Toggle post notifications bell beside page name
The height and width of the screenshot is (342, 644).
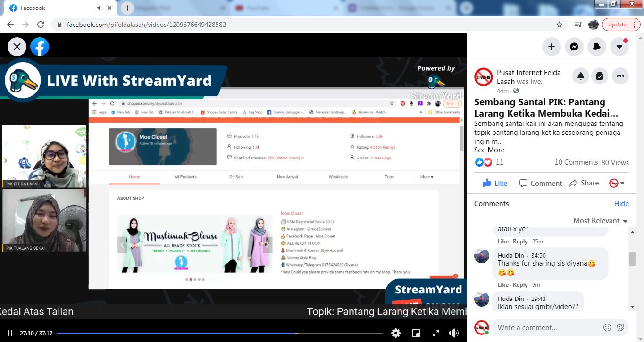click(581, 76)
